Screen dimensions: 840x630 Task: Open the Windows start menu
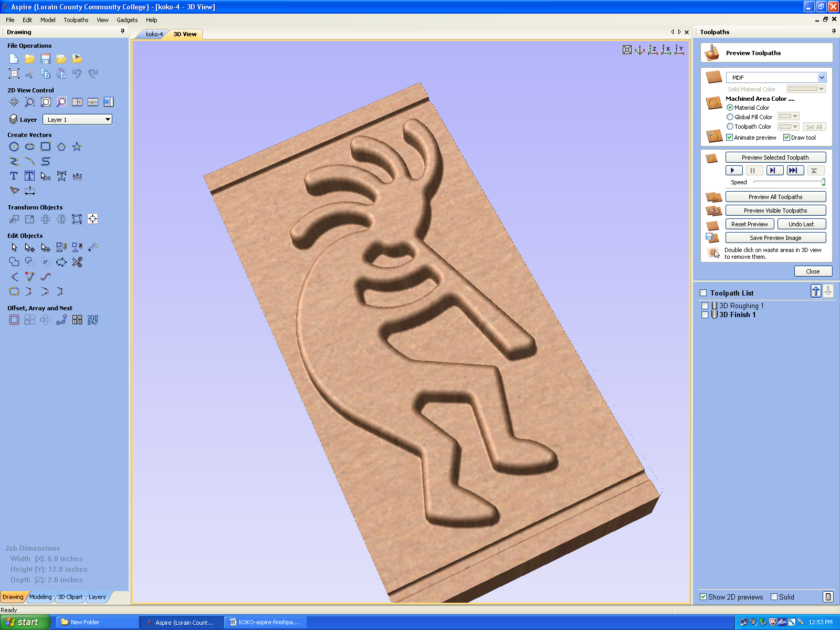(x=25, y=622)
